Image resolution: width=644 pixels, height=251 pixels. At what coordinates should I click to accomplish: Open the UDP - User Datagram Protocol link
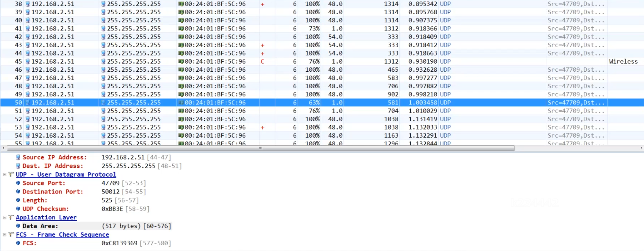66,175
